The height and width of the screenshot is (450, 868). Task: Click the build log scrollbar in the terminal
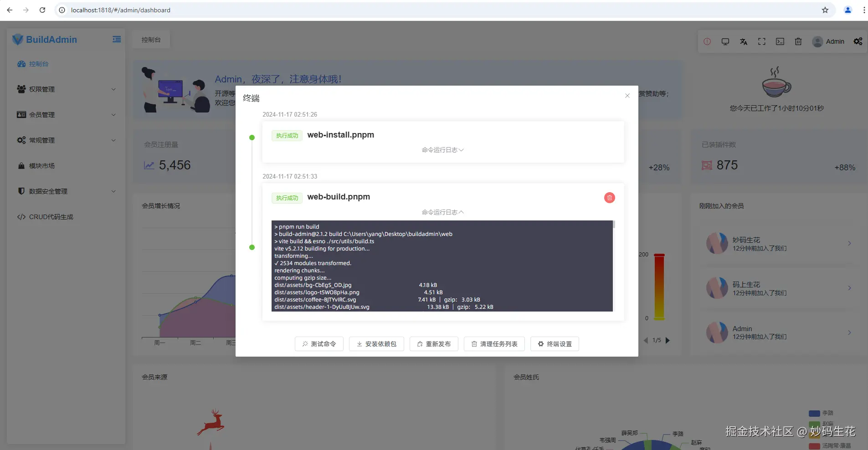point(614,224)
